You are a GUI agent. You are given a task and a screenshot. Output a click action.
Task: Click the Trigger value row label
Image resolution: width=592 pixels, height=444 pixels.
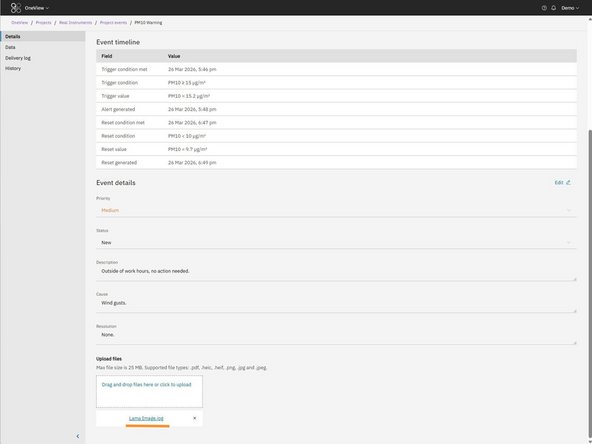coord(115,96)
